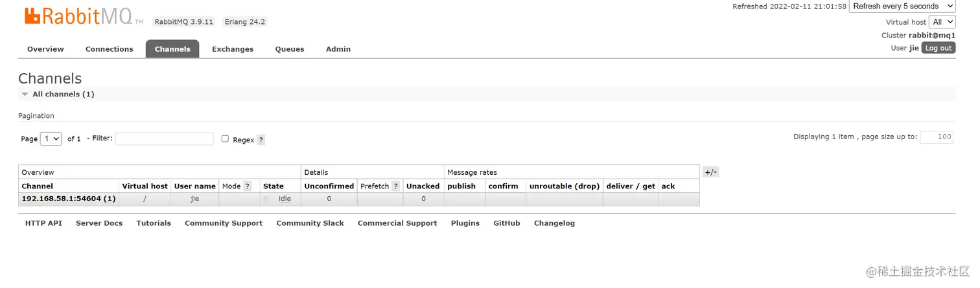980x288 pixels.
Task: Open the Plugins link
Action: point(465,223)
